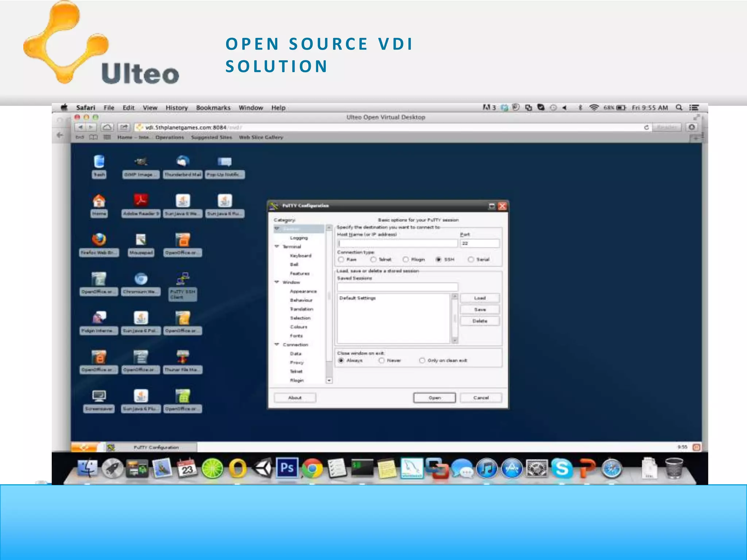This screenshot has width=747, height=560.
Task: Open Safari compass icon in the Dock
Action: click(x=612, y=468)
